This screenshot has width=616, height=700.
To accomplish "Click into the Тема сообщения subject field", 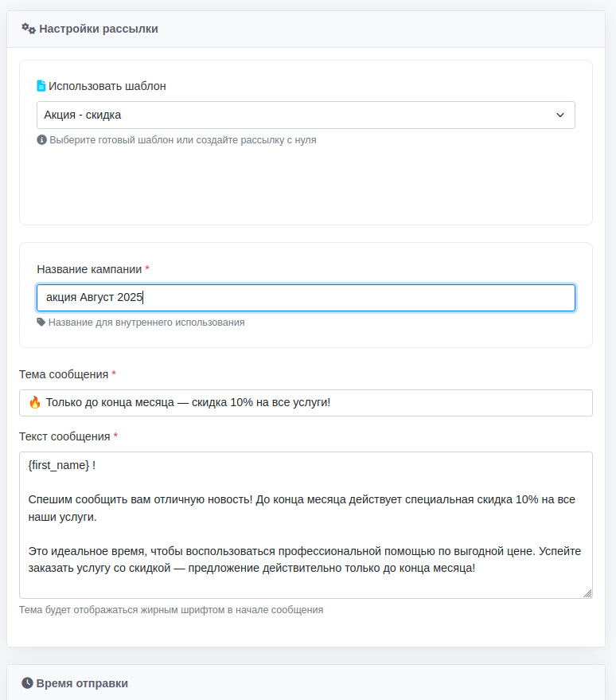I will [306, 403].
